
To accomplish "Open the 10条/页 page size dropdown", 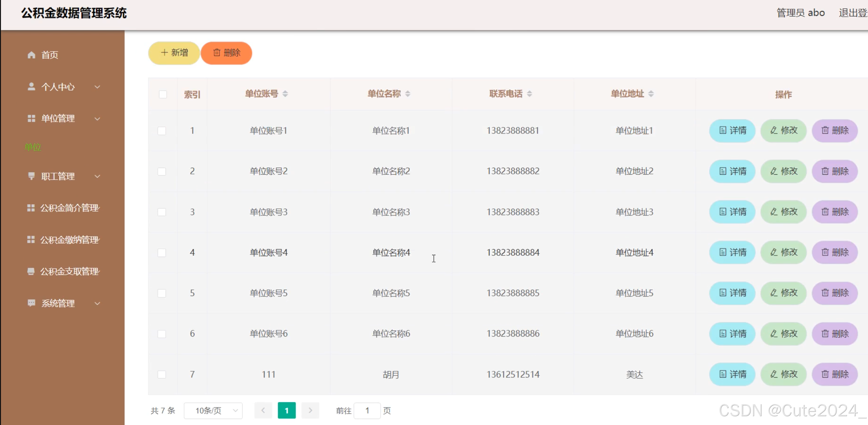I will 213,411.
